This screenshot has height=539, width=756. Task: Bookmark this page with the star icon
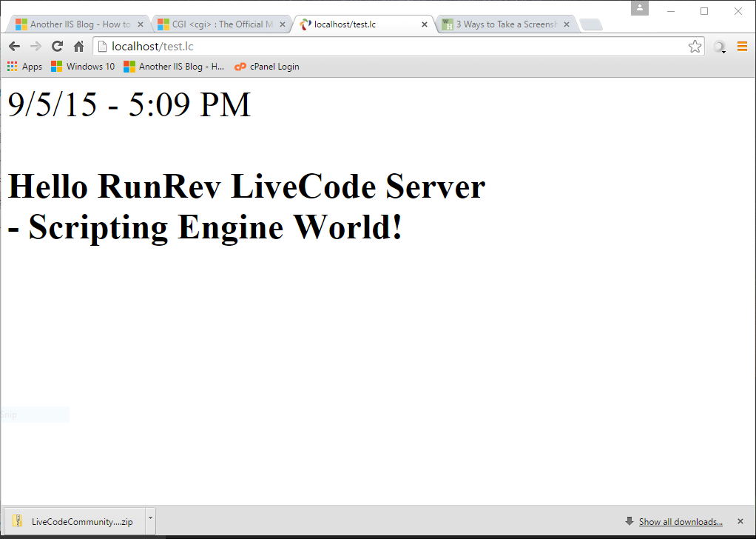(x=695, y=47)
